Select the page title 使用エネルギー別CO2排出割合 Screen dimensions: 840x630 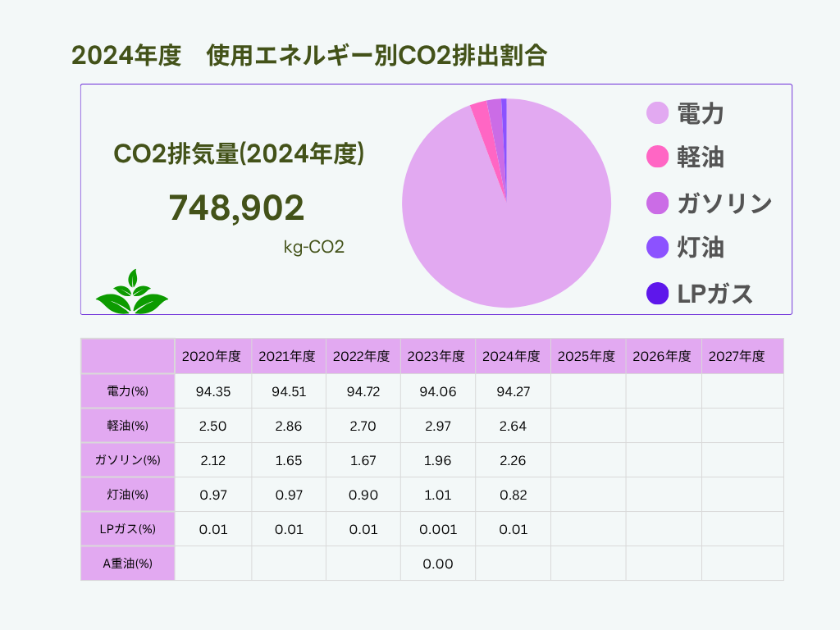click(377, 56)
